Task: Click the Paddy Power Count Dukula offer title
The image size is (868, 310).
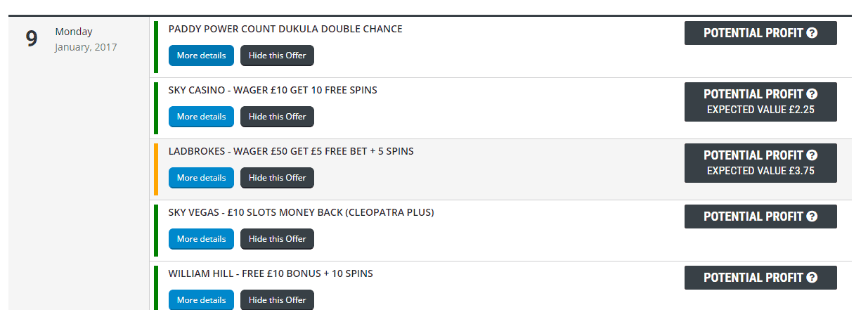Action: (285, 29)
